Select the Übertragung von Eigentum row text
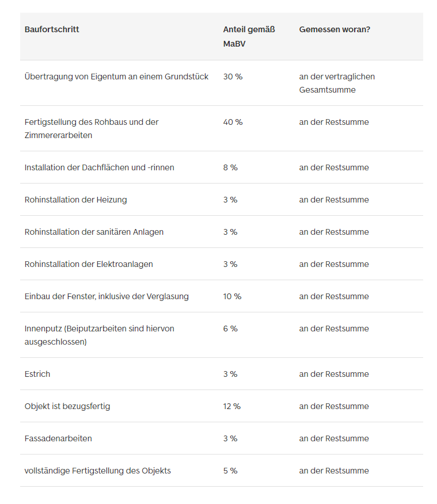This screenshot has height=504, width=437. click(x=116, y=77)
